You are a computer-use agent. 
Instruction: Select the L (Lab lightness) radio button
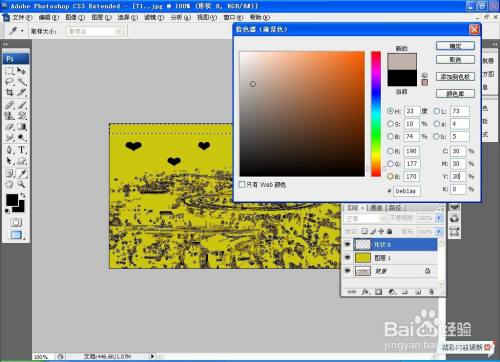click(436, 111)
